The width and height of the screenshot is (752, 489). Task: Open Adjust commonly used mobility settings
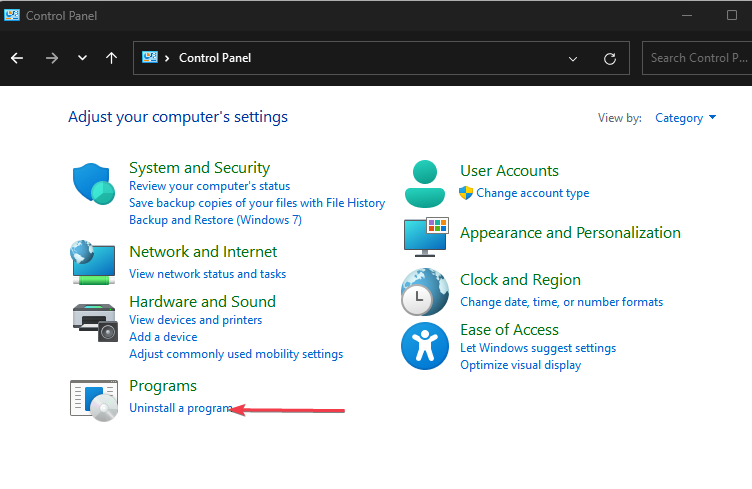pos(236,354)
